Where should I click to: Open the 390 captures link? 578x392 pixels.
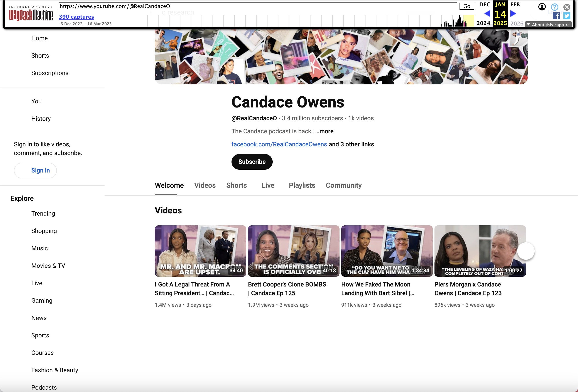[76, 17]
